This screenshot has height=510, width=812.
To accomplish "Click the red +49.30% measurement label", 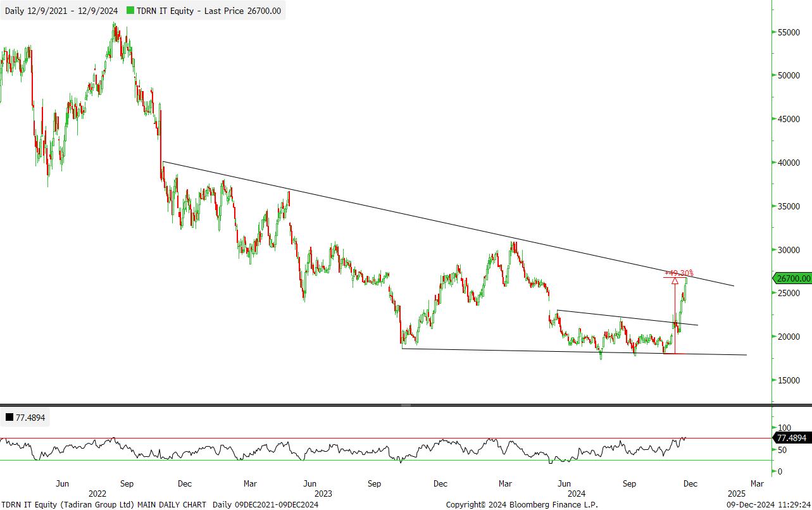I will click(679, 273).
